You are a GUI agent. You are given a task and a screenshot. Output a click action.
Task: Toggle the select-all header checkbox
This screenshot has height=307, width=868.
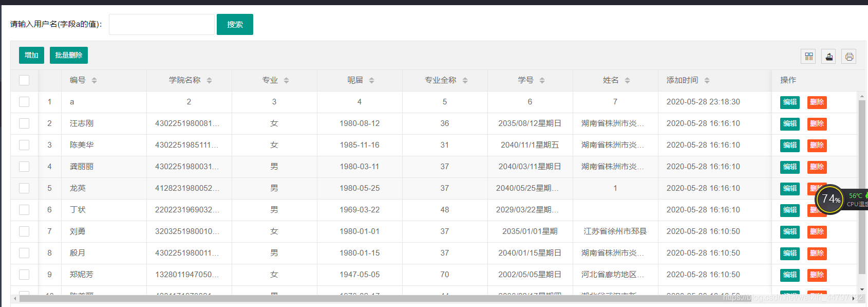pos(24,80)
